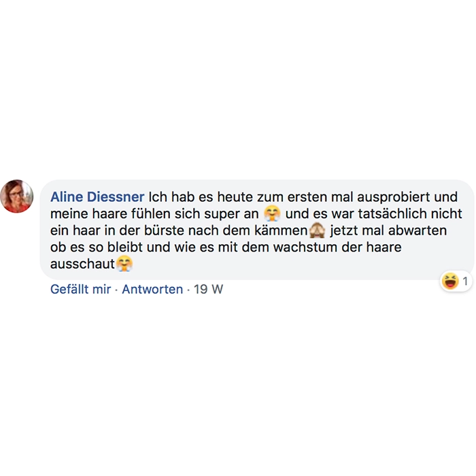Click the laughing reaction emoji on the comment
Screen dimensions: 476x476
click(x=450, y=281)
